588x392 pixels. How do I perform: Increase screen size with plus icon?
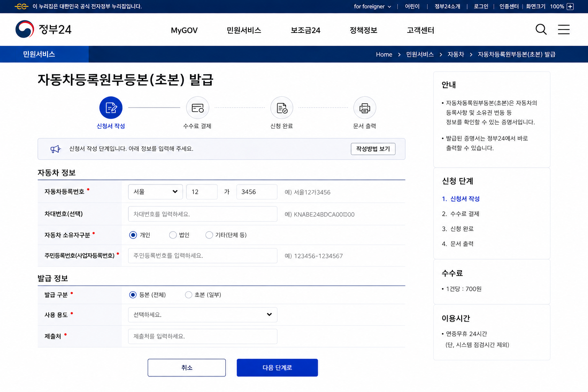coord(570,7)
